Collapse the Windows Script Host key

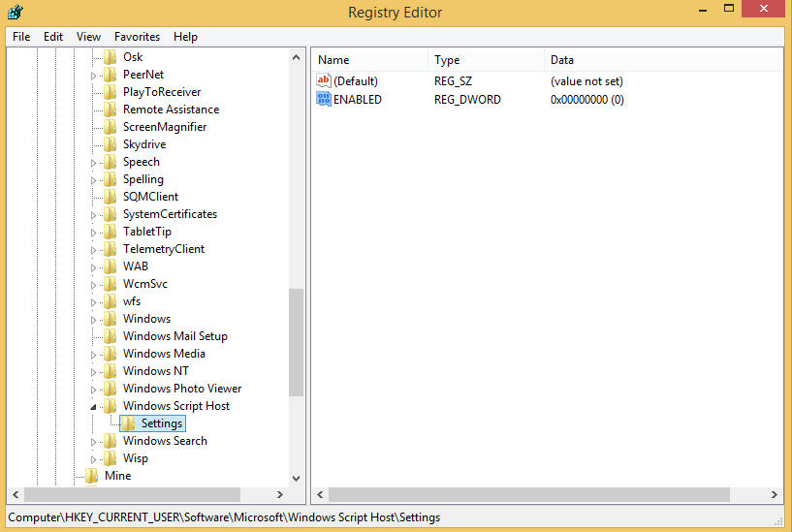coord(93,407)
